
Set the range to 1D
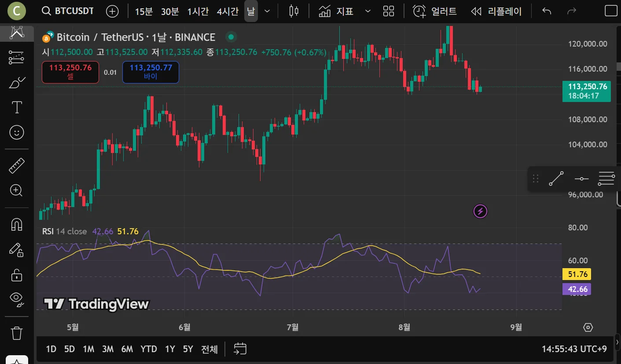pos(51,349)
